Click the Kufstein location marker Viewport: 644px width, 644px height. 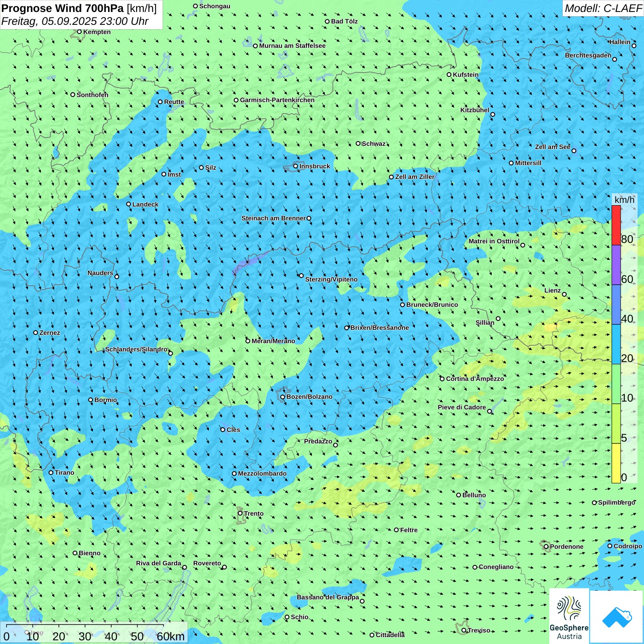[x=449, y=75]
